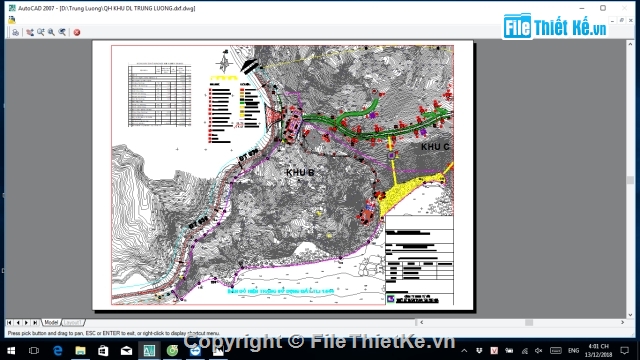
Task: Toggle the muted volume icon in tray
Action: point(539,351)
